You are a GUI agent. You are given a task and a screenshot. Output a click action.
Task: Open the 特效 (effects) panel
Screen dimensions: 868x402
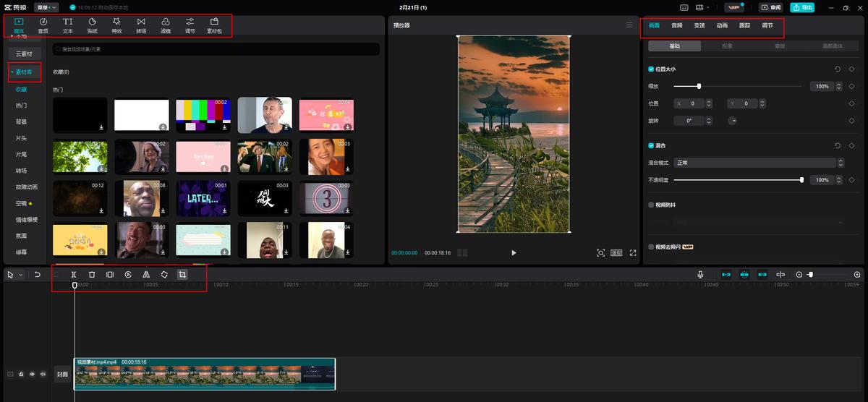tap(116, 25)
